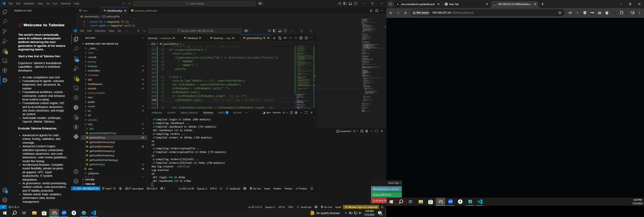Screen dimensions: 644x217
Task: Click Tabnine: Sign-in is required status
Action: 361,207
